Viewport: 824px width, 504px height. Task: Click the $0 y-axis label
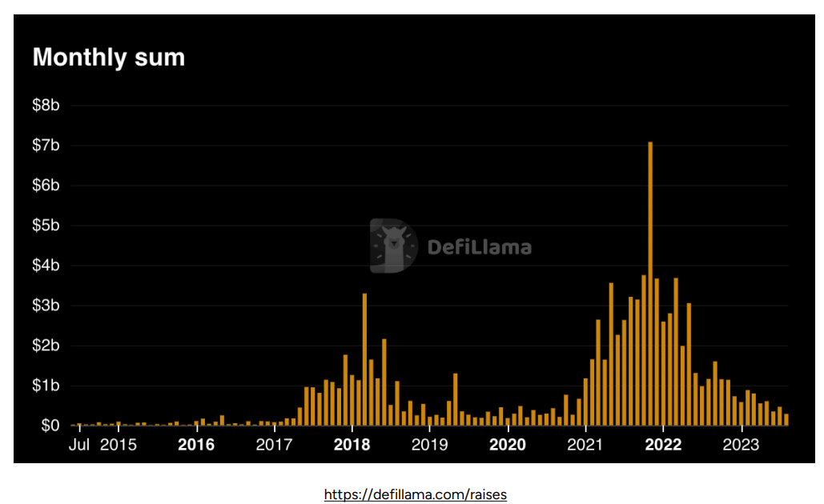point(50,426)
